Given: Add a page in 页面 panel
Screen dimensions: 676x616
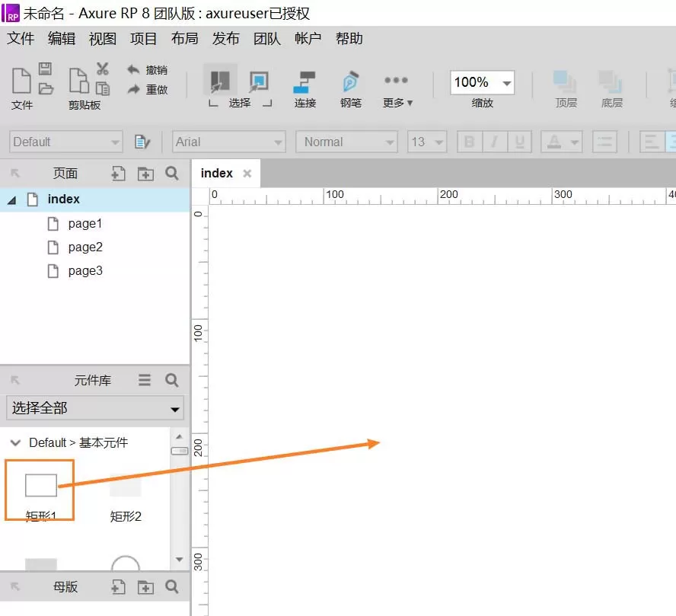Looking at the screenshot, I should coord(118,174).
